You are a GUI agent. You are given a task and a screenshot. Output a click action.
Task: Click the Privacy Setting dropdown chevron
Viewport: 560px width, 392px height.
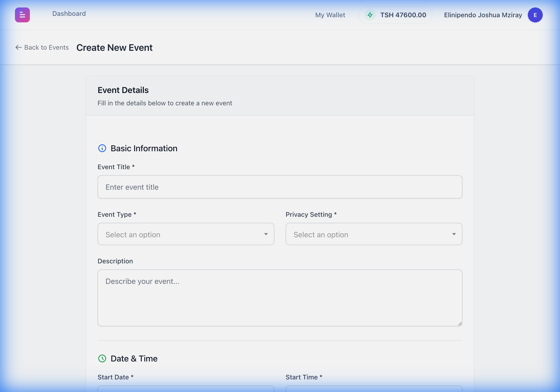click(454, 234)
